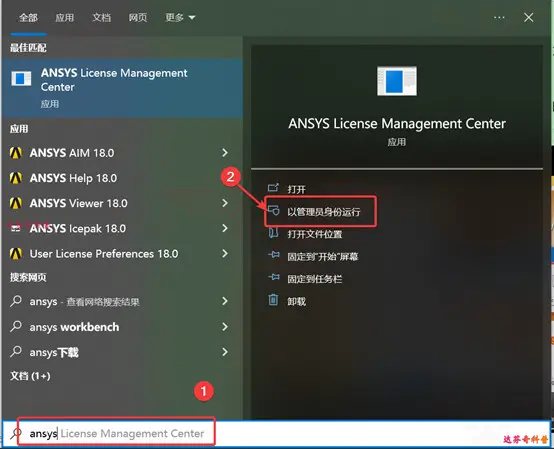Click the pin icon for 固定到"开始"屏幕
The image size is (554, 449).
(x=273, y=255)
